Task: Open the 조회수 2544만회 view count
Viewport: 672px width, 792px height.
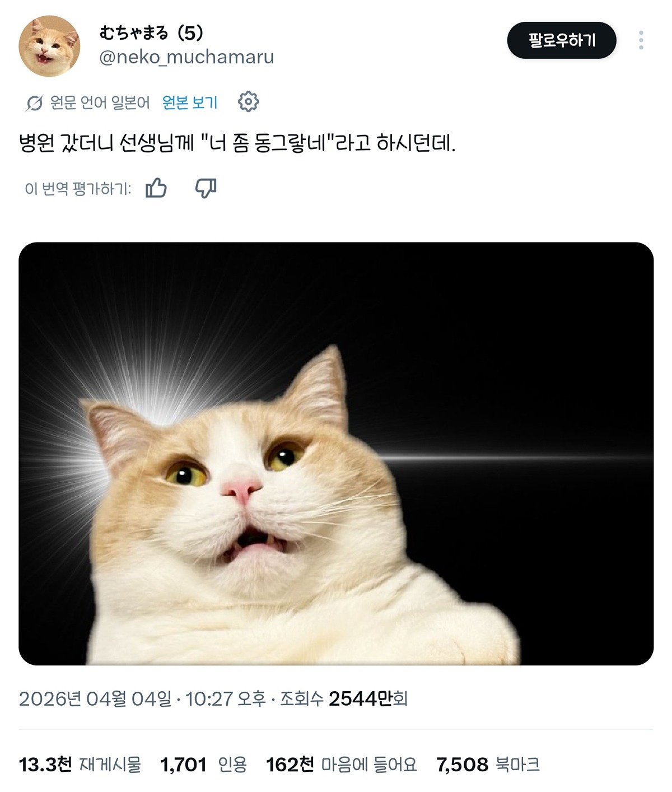Action: [x=343, y=698]
